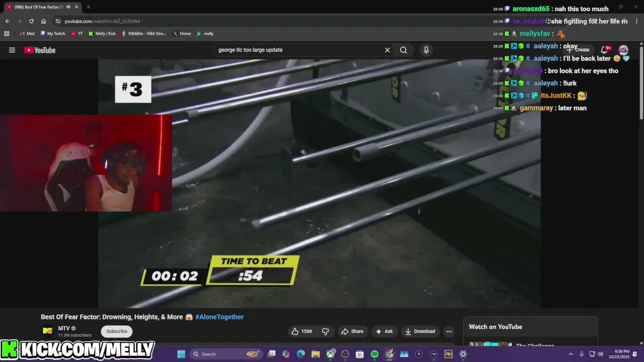Reload the page
Viewport: 644px width, 362px height.
(31, 21)
